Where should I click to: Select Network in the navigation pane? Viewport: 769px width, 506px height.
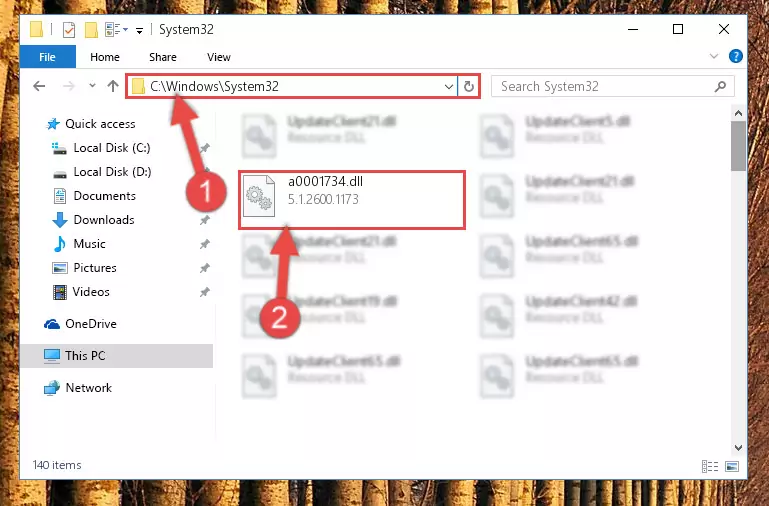[89, 387]
